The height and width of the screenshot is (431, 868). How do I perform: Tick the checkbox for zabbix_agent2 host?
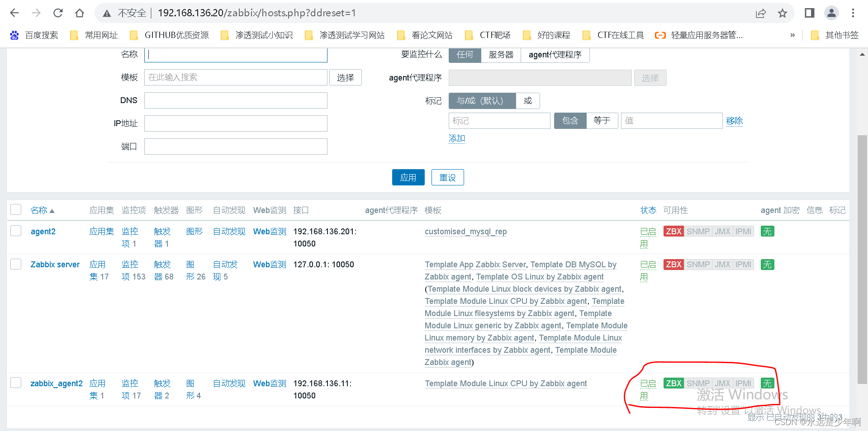click(16, 383)
